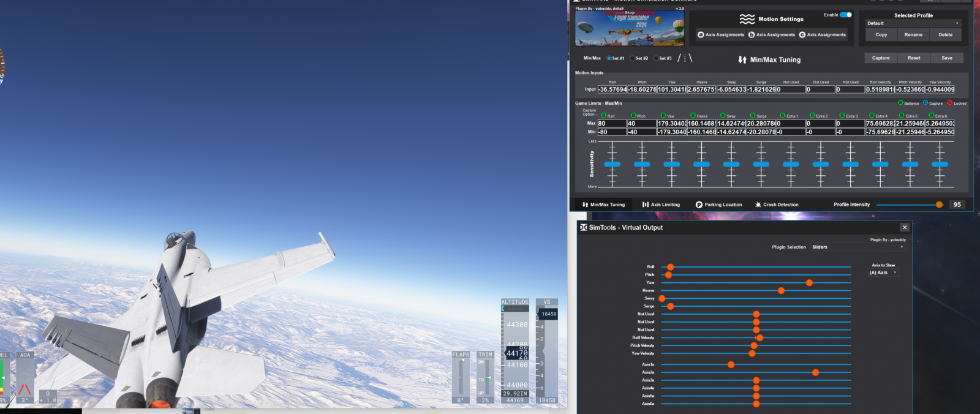Click the Motion Settings wave icon
The width and height of the screenshot is (980, 414).
[x=747, y=19]
